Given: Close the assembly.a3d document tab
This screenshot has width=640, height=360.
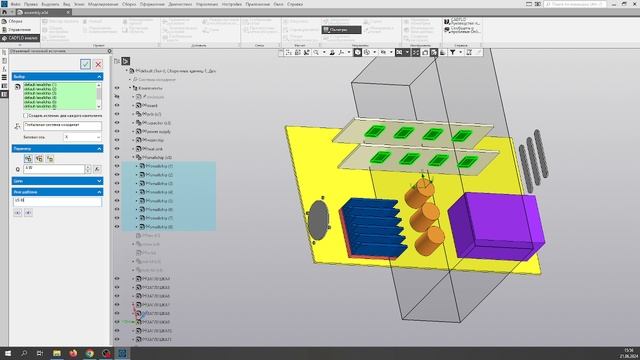Looking at the screenshot, I should [x=68, y=12].
